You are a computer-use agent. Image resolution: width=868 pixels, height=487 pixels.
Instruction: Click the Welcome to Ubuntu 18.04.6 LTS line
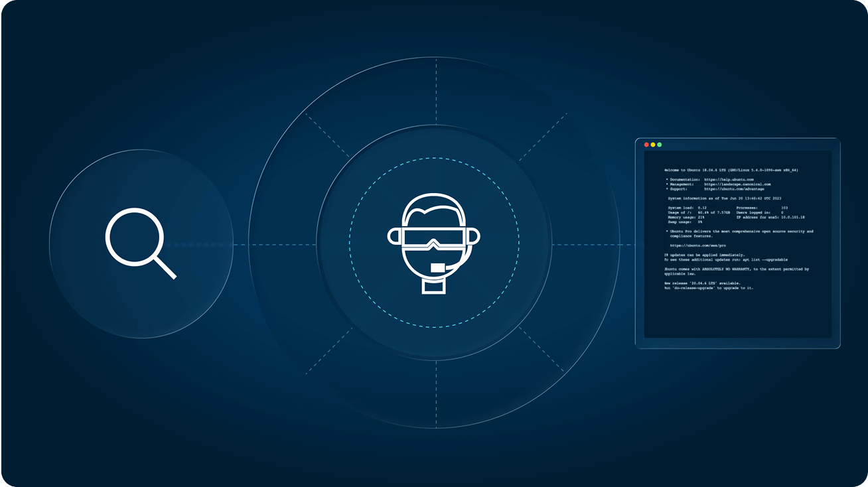point(731,170)
